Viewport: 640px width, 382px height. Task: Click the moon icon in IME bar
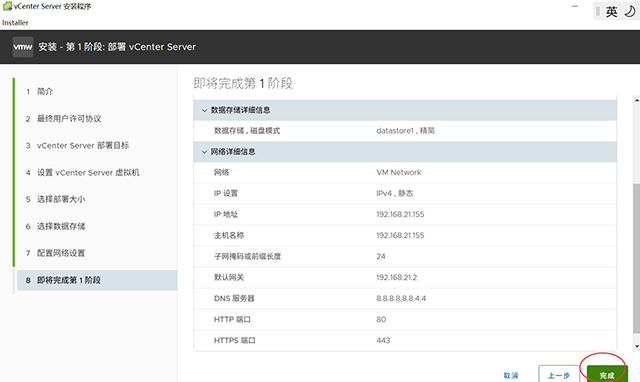pos(630,11)
